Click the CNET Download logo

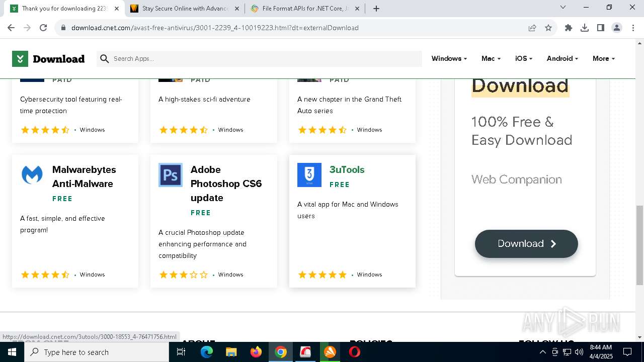(x=48, y=59)
